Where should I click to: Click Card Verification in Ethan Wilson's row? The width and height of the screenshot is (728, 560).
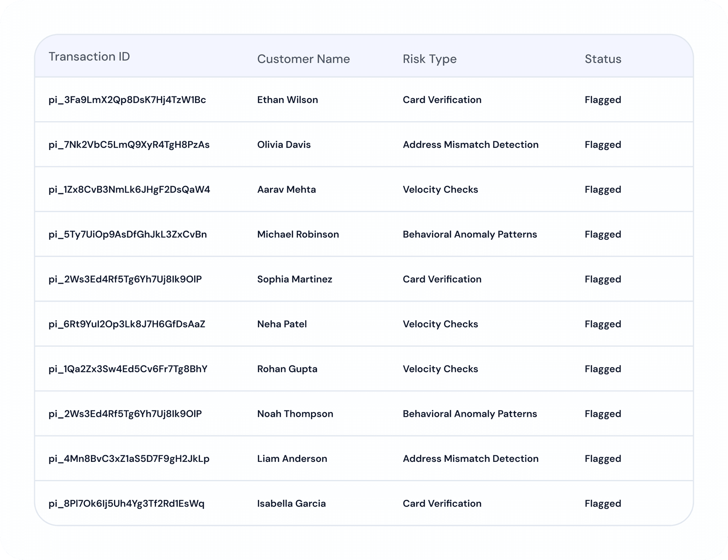(442, 100)
